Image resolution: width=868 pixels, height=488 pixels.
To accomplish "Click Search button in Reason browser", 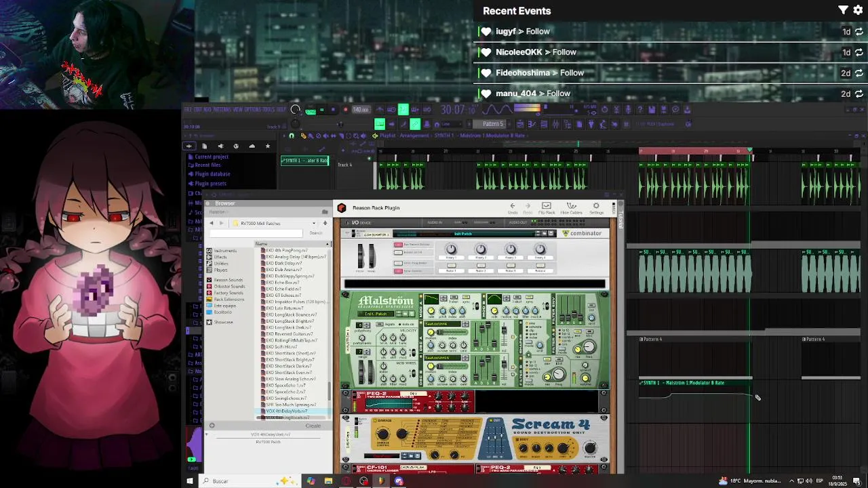I will pos(316,233).
